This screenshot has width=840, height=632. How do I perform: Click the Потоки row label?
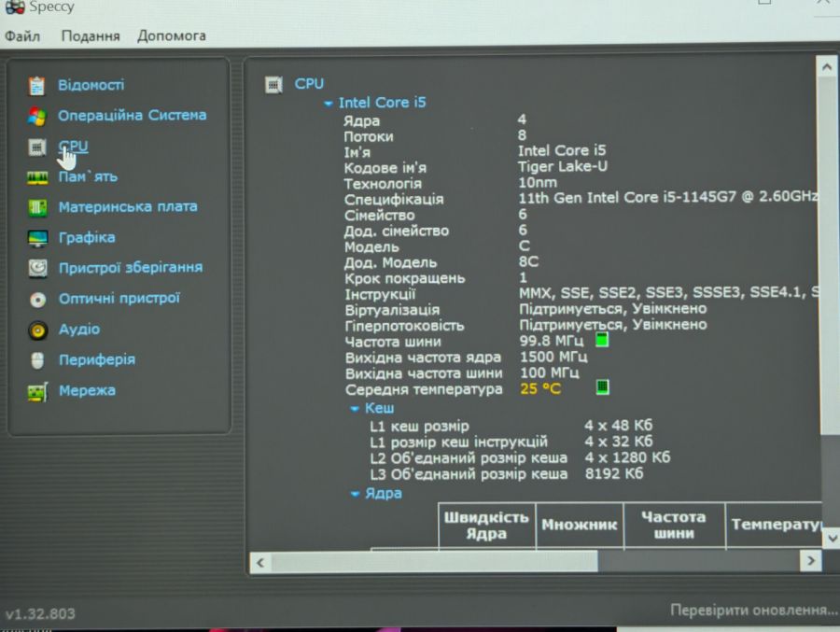[369, 137]
